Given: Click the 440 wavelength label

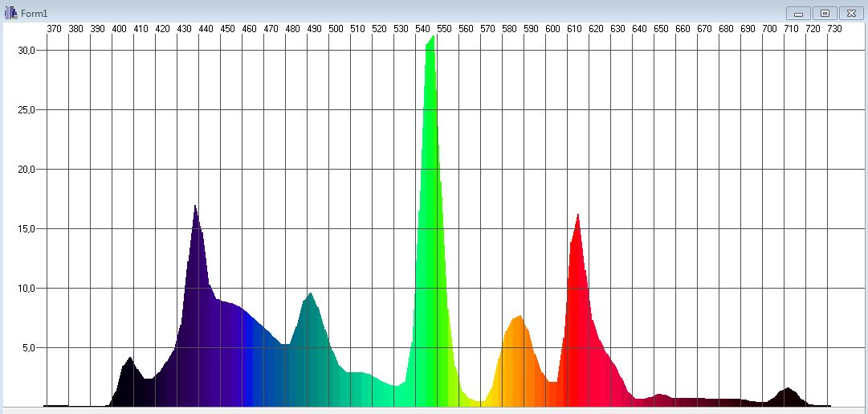Looking at the screenshot, I should click(x=206, y=29).
